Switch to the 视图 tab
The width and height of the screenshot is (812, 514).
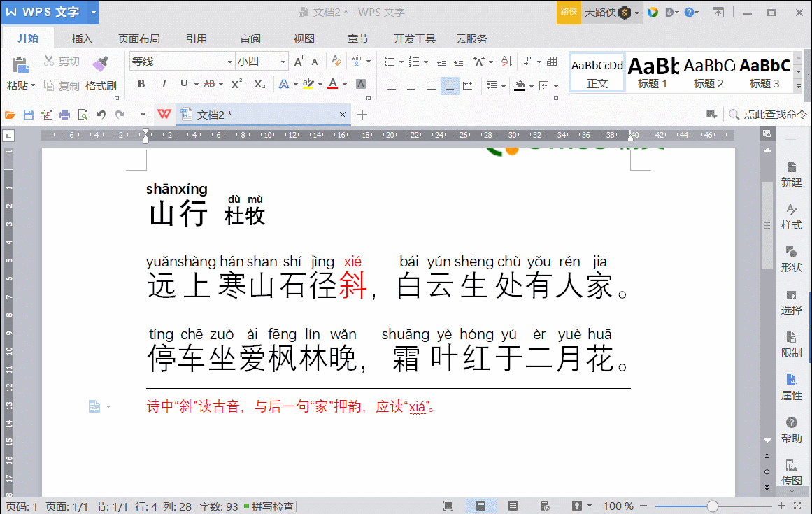pos(304,39)
